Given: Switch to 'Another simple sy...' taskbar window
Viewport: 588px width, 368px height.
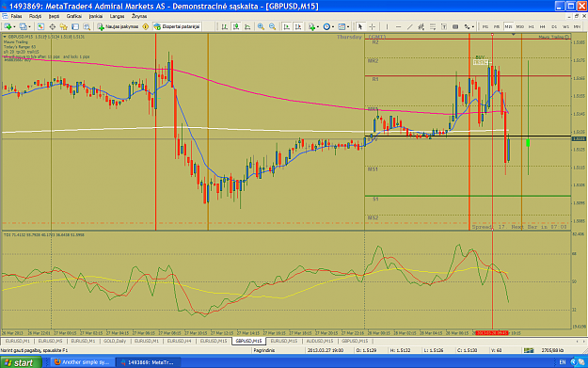Looking at the screenshot, I should (82, 362).
